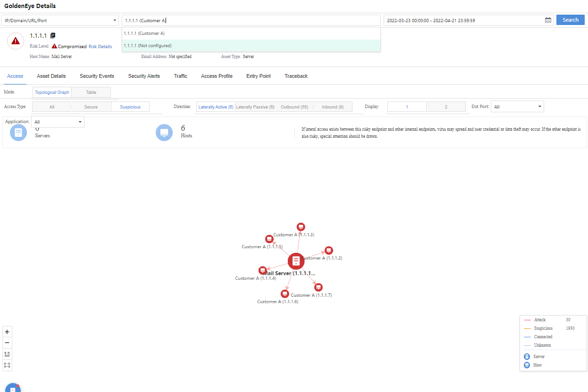Select the Customer A (1.1.1.2) host node
Image resolution: width=588 pixels, height=392 pixels.
click(x=329, y=250)
